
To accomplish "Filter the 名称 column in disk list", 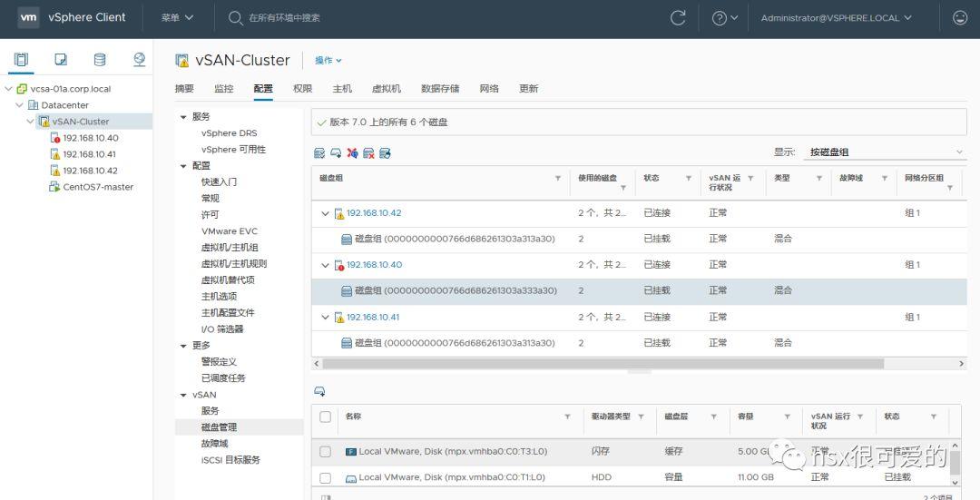I will tap(567, 417).
